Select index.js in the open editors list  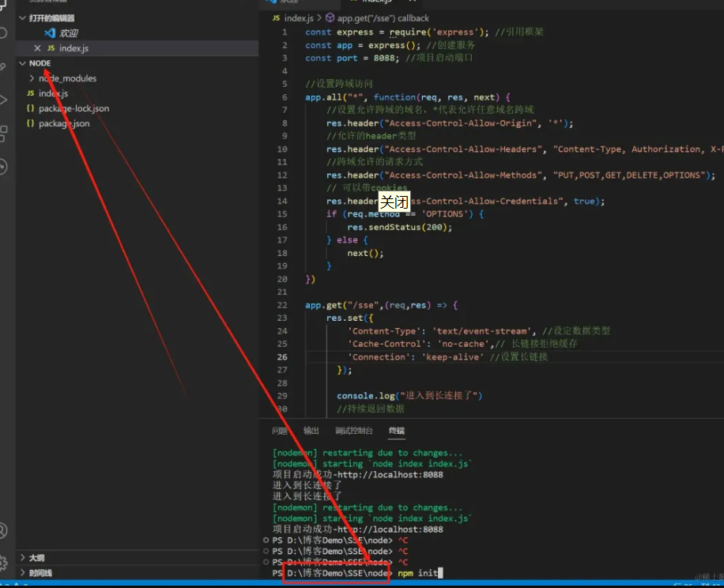click(x=74, y=48)
